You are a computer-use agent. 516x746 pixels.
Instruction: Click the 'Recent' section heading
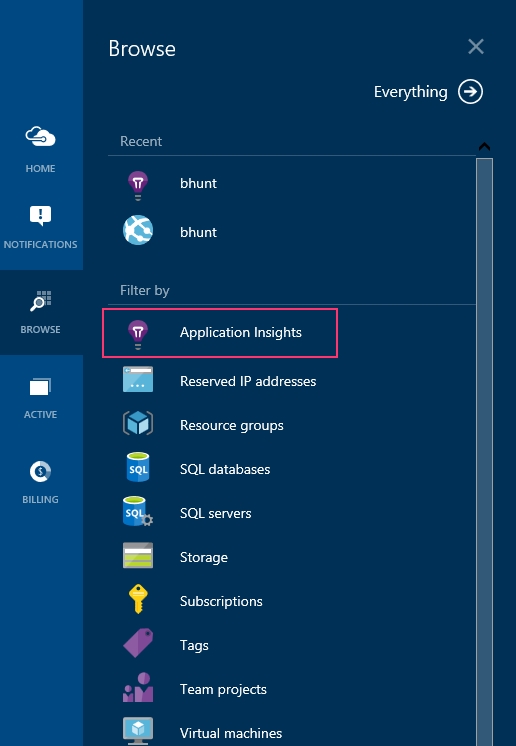click(x=141, y=141)
